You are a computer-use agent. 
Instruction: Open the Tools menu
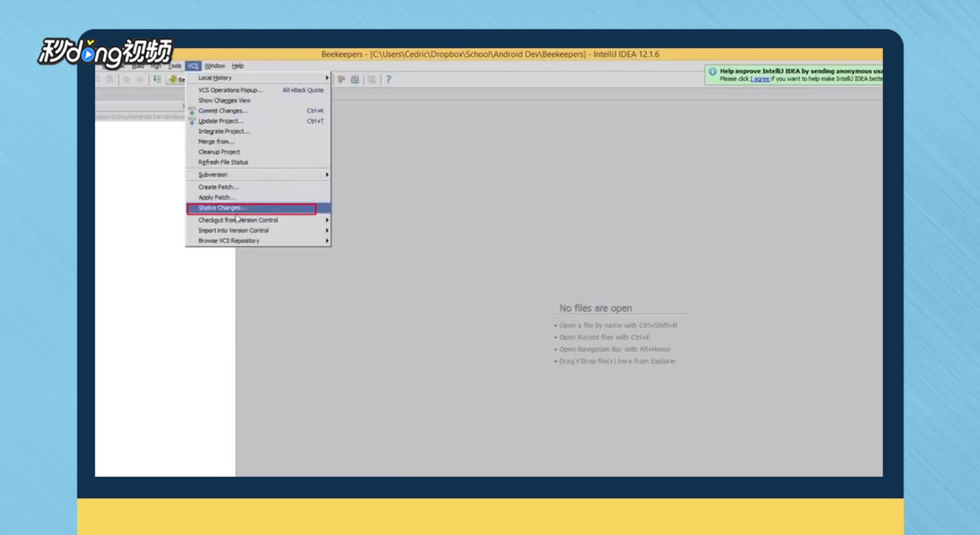tap(175, 66)
